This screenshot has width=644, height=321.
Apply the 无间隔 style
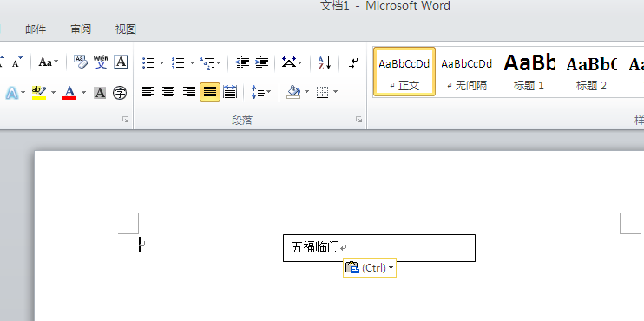pos(467,72)
